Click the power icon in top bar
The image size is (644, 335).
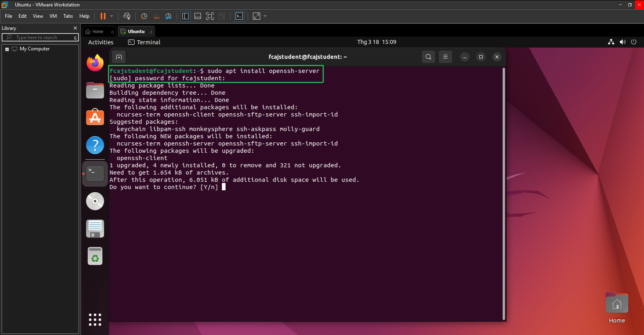coord(634,42)
